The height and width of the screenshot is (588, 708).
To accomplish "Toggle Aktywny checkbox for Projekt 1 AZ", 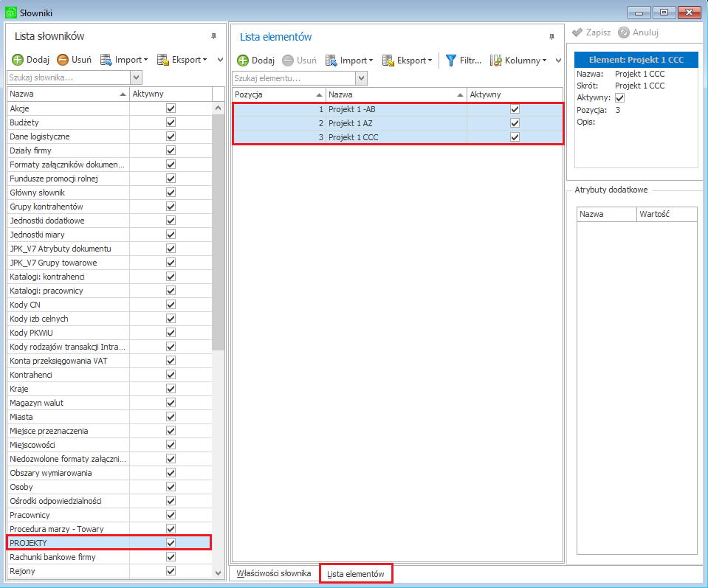I will [515, 123].
